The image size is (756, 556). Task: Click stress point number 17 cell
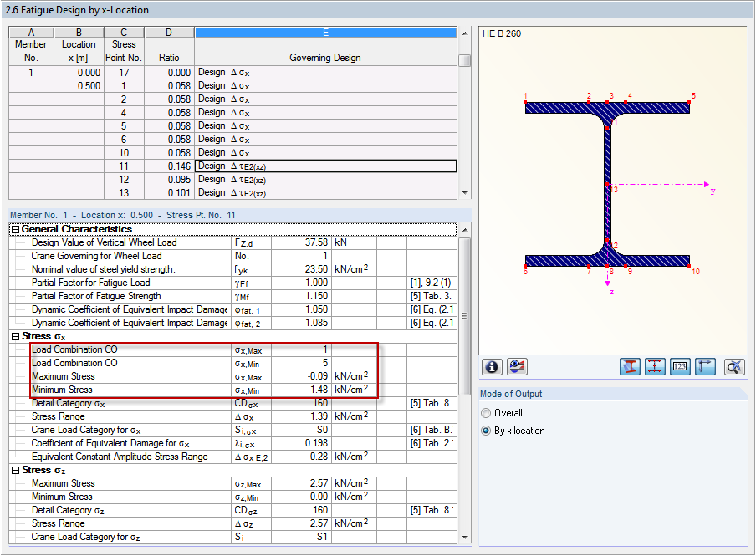[x=124, y=73]
